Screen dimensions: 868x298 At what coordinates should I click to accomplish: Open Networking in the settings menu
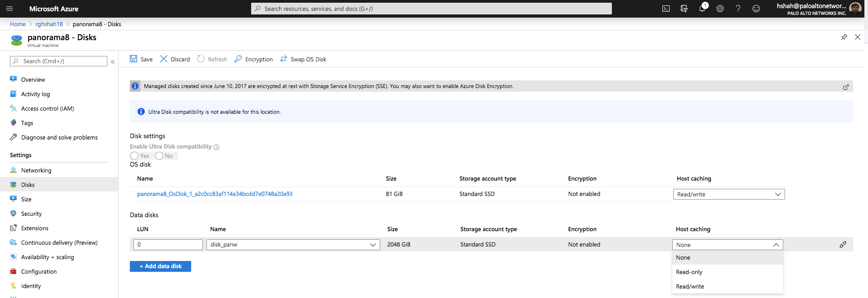point(36,170)
